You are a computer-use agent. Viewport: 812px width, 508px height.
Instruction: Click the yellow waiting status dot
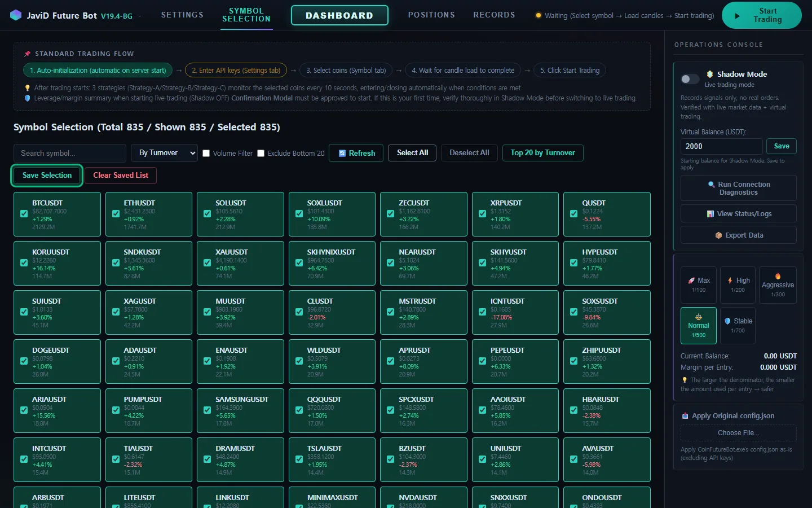[x=539, y=16]
